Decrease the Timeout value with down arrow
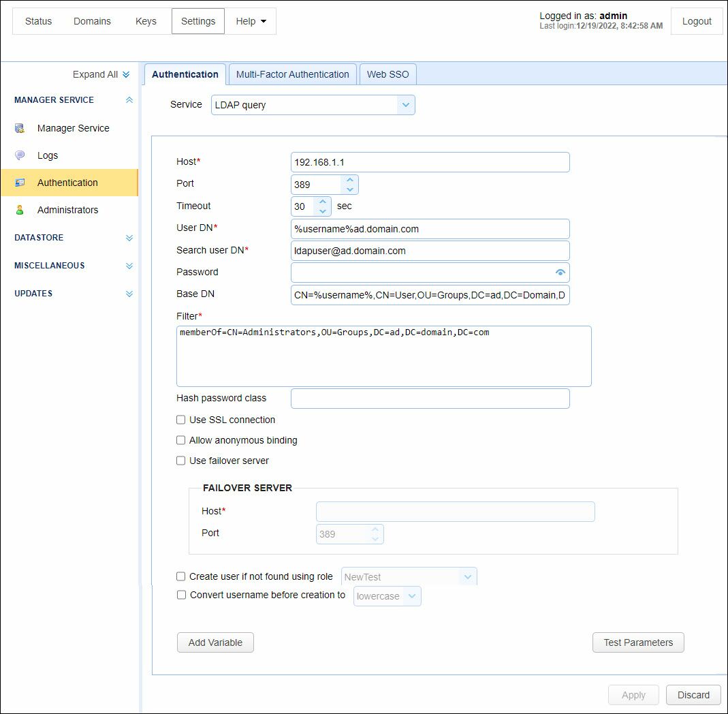 323,211
